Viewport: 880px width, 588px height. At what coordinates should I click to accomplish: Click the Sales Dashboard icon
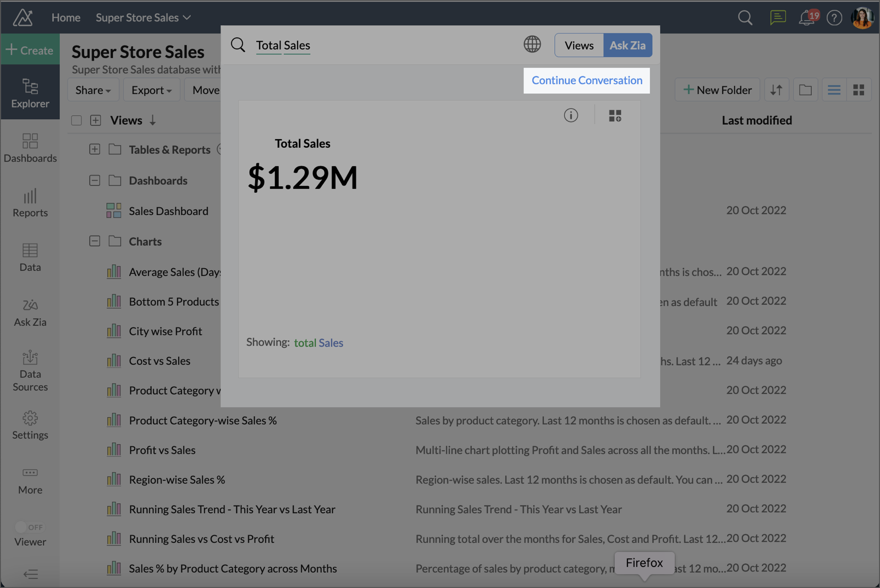pos(114,210)
